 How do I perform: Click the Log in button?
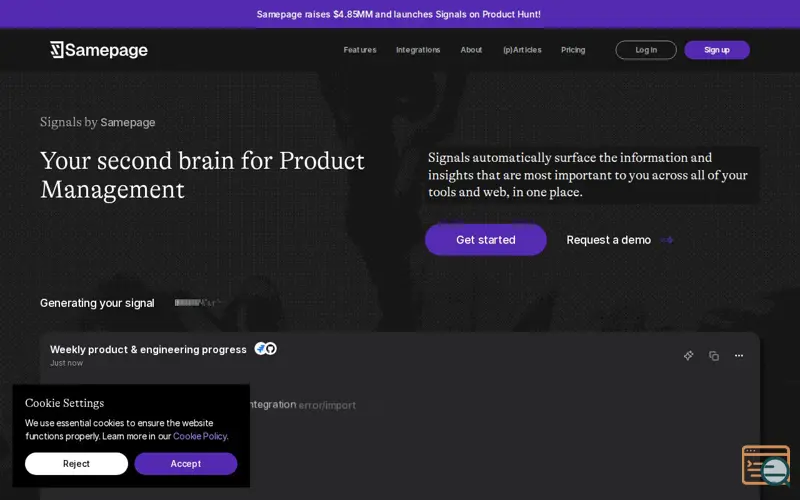pyautogui.click(x=646, y=50)
